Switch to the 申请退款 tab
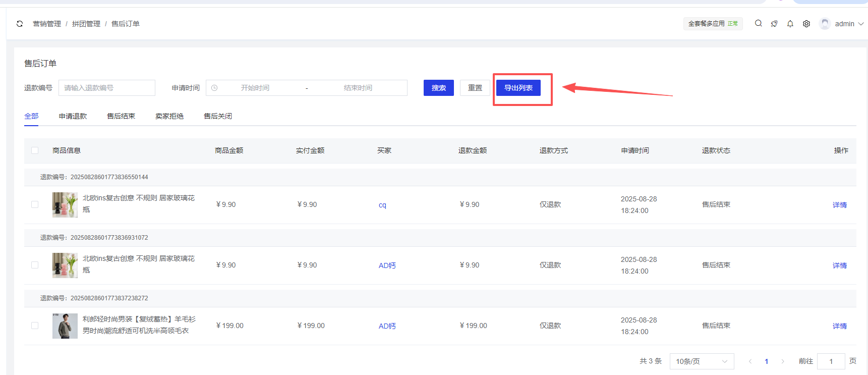 (x=73, y=116)
